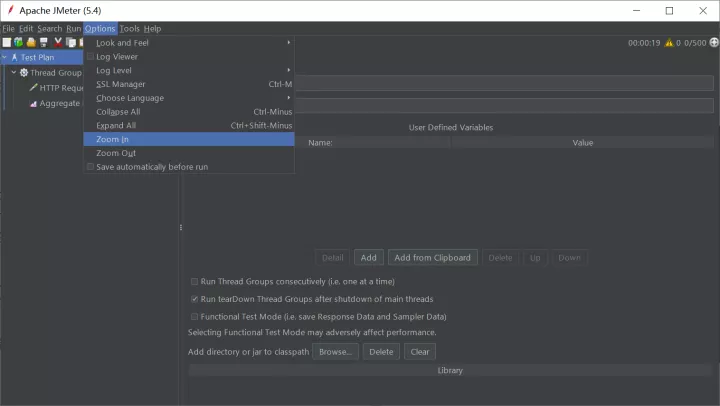This screenshot has width=720, height=406.
Task: Click the classpath Delete button
Action: pos(381,352)
